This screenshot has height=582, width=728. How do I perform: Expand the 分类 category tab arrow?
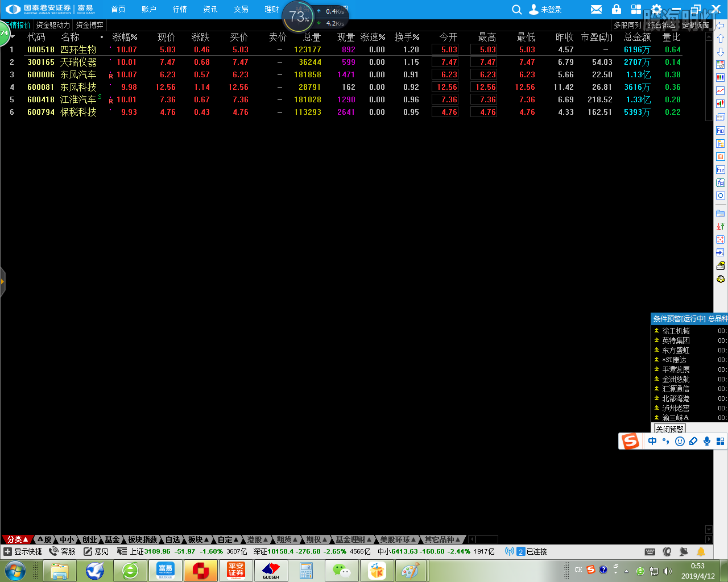[26, 539]
